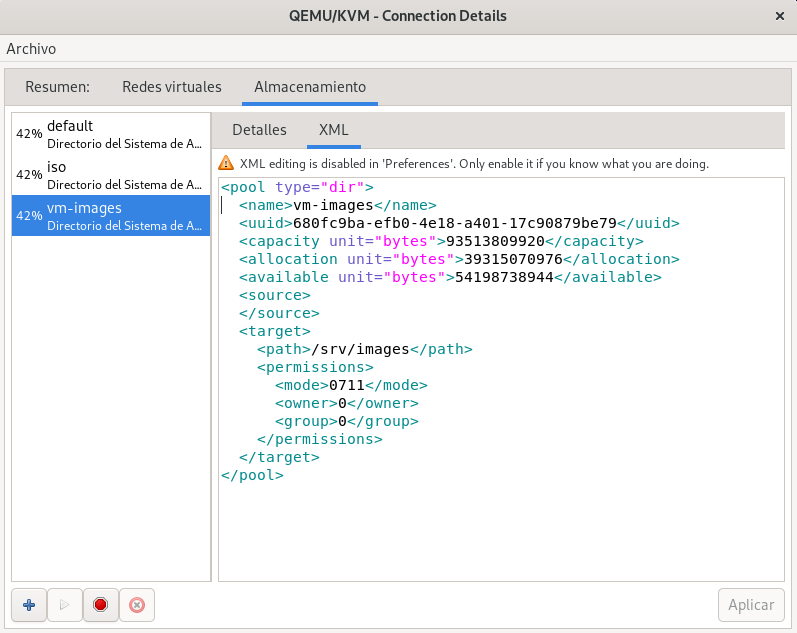797x633 pixels.
Task: Click the 42% usage next to iso
Action: [x=29, y=175]
